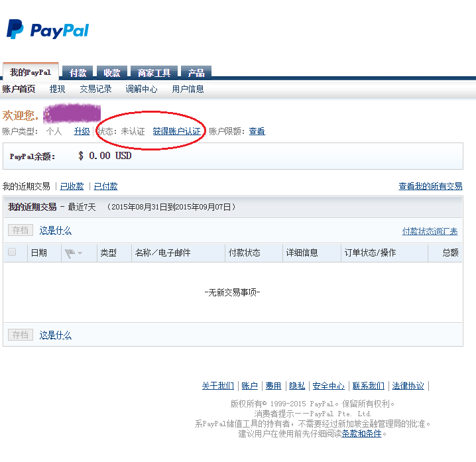Click the 获得账户认证 link
Viewport: 476px width, 462px height.
pyautogui.click(x=176, y=131)
